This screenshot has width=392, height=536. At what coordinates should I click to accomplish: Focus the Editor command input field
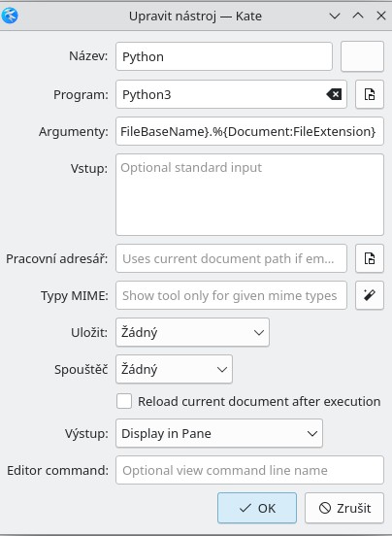pyautogui.click(x=249, y=470)
